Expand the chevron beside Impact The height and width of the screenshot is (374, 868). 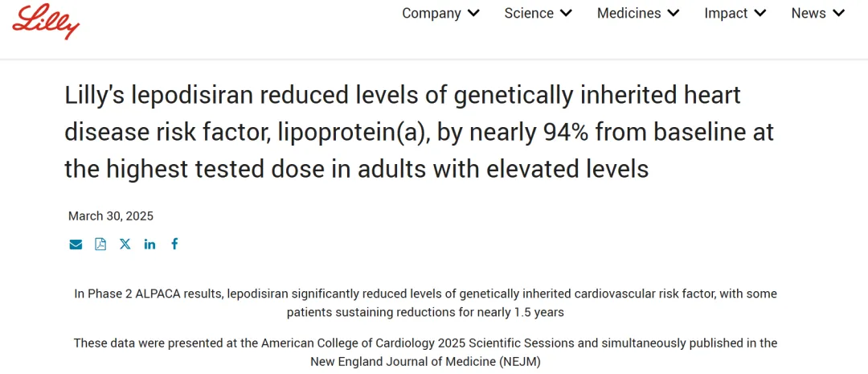[760, 14]
